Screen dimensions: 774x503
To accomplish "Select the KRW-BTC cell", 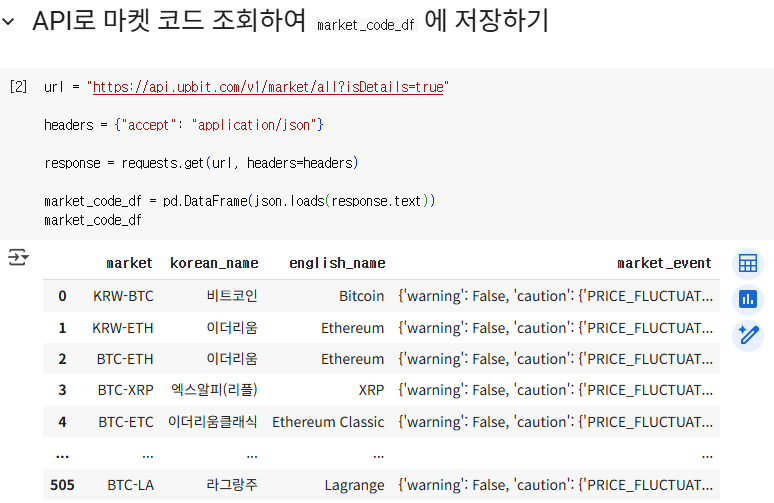I will click(123, 296).
